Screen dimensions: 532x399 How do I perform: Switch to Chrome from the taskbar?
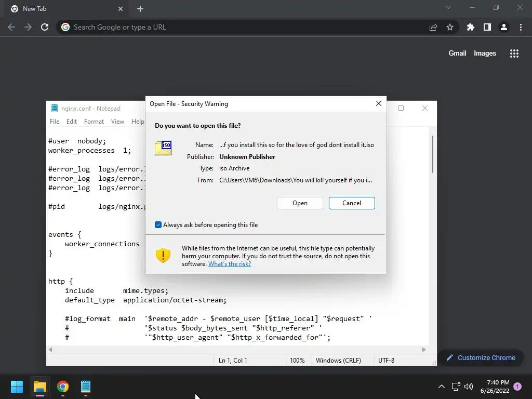(x=63, y=387)
